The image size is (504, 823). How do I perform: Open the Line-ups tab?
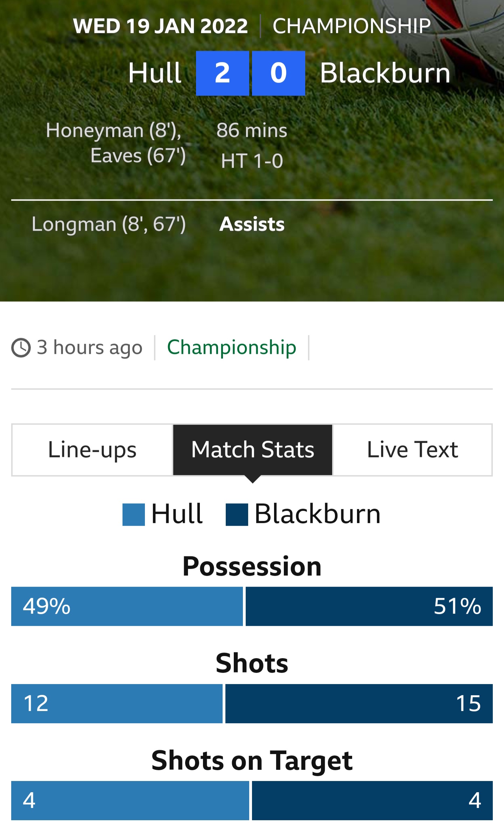tap(92, 450)
